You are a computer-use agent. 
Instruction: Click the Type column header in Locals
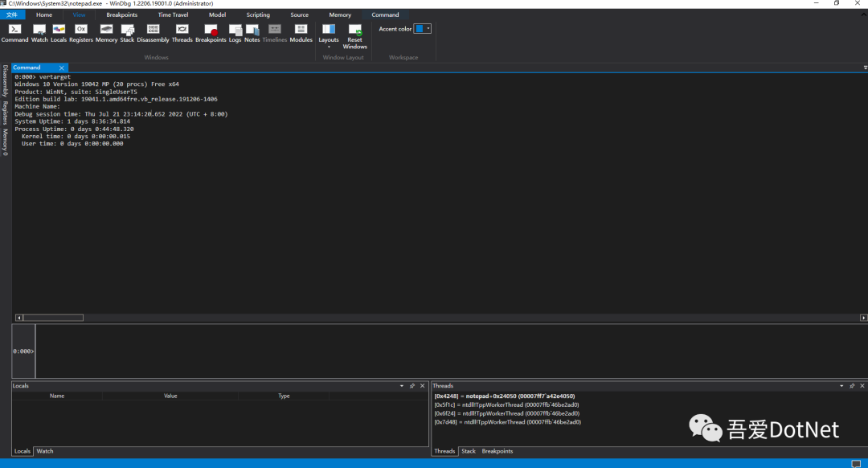(x=284, y=396)
